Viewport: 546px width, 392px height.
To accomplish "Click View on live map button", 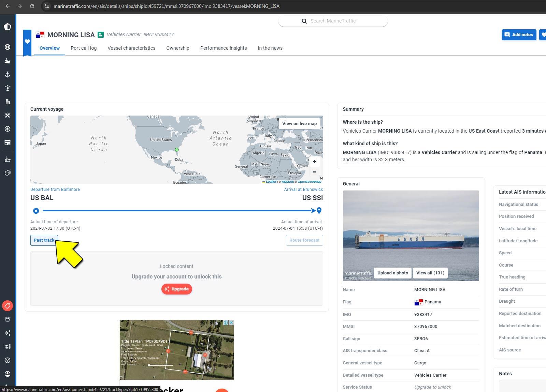I will (300, 123).
